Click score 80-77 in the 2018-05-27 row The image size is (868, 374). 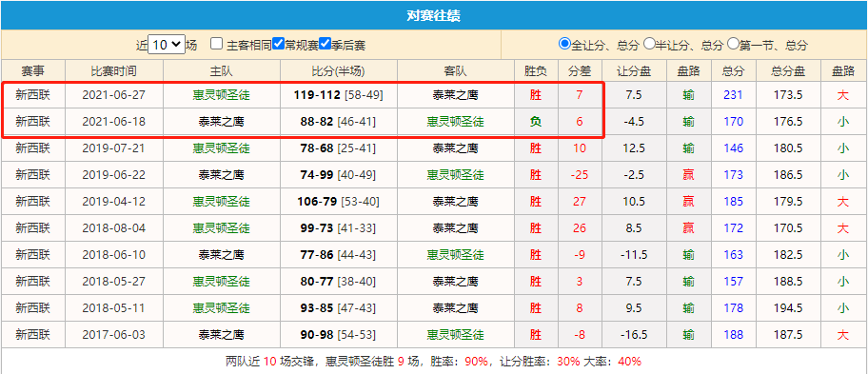[317, 281]
